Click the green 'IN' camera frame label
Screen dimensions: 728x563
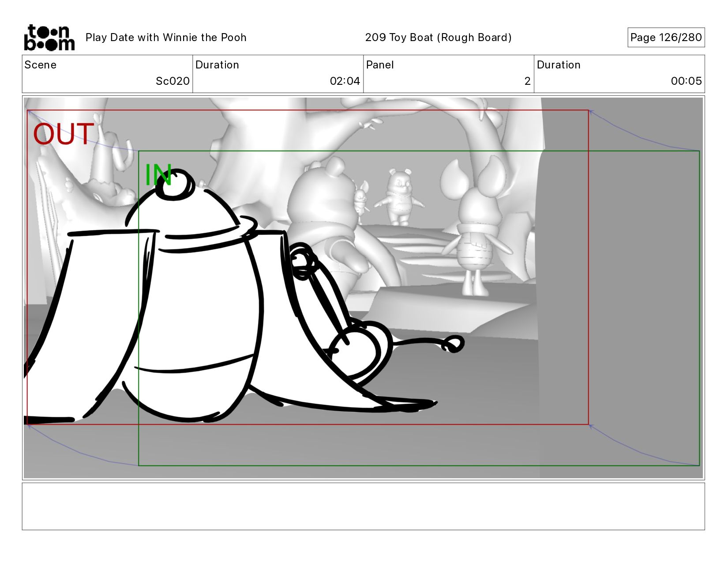(158, 175)
